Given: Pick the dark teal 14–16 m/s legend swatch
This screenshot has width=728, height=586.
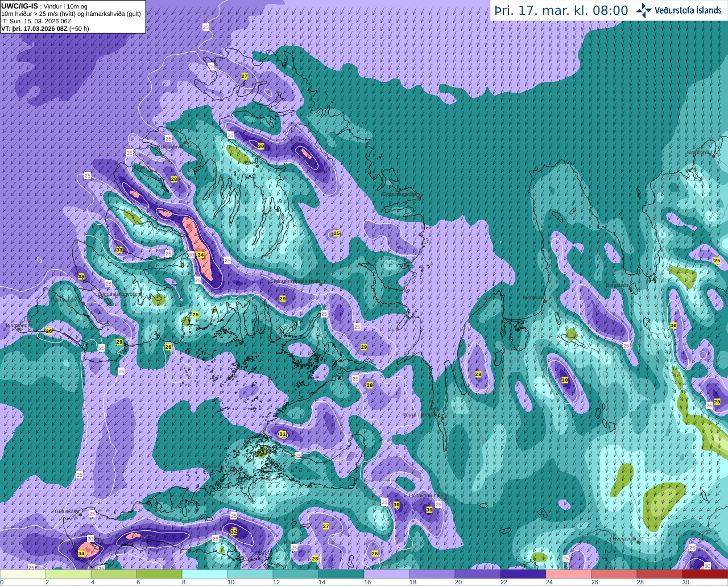Looking at the screenshot, I should click(x=341, y=575).
